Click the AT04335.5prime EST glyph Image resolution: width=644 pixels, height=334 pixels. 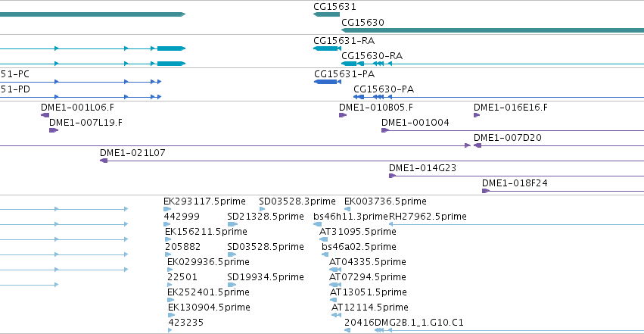(x=335, y=270)
